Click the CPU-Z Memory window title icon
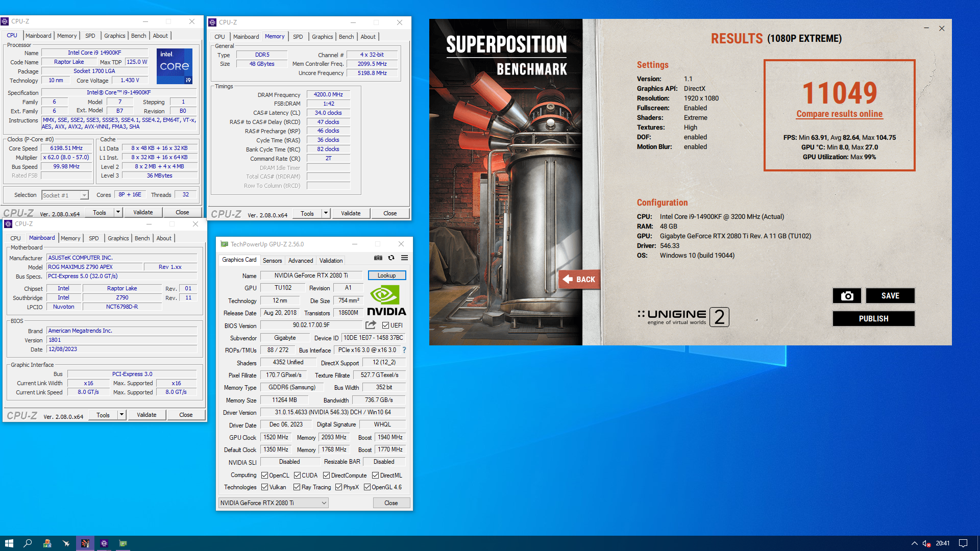 click(212, 22)
